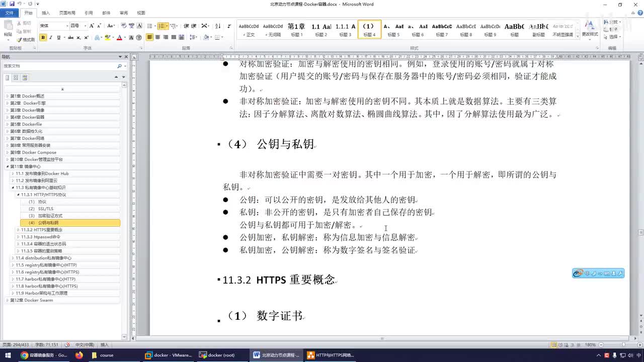Image resolution: width=644 pixels, height=362 pixels.
Task: Click the Sort icon in paragraph group
Action: pos(218,26)
